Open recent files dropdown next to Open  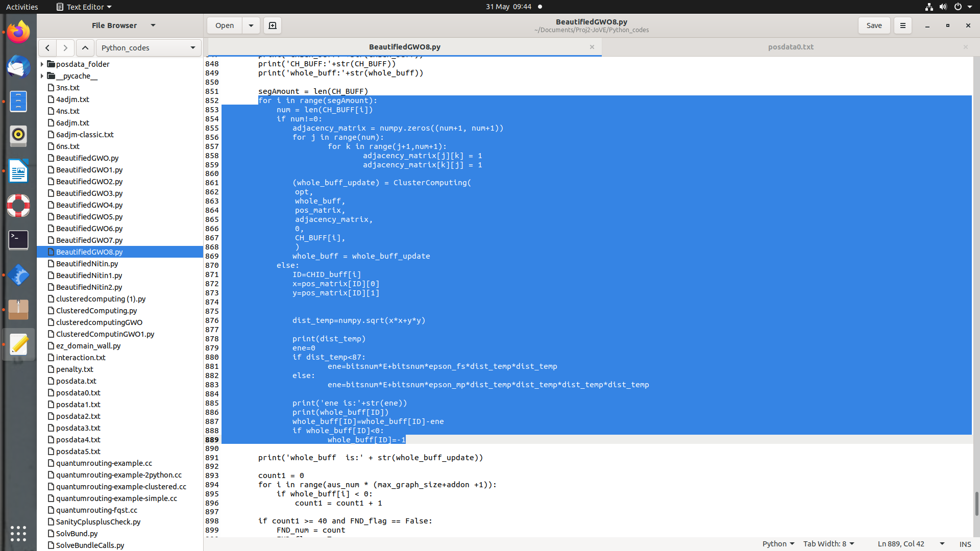[x=251, y=26]
